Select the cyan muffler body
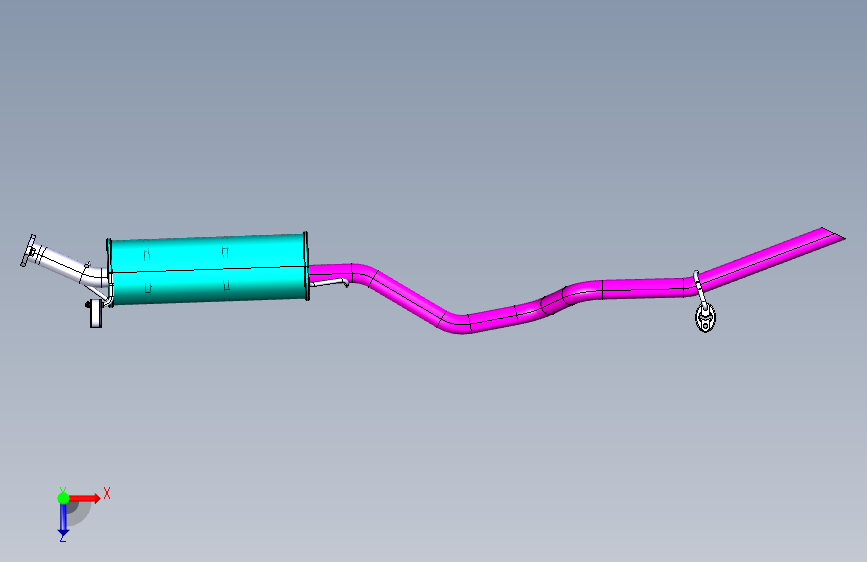The width and height of the screenshot is (867, 562). click(207, 269)
